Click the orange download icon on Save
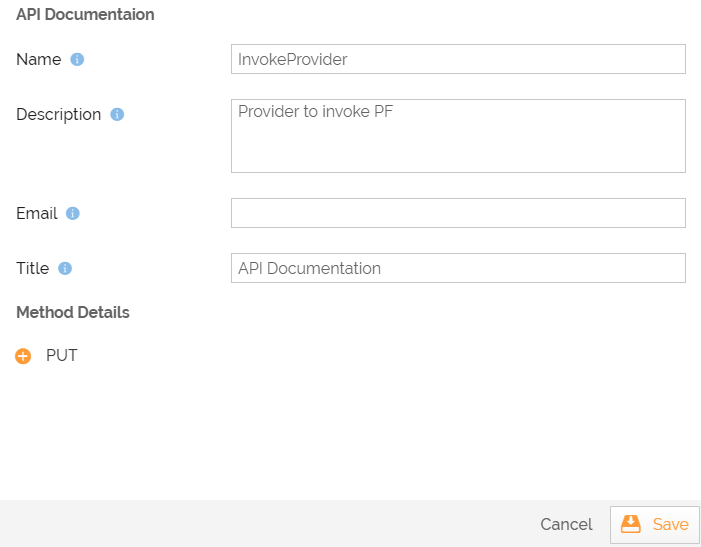This screenshot has height=547, width=701. point(630,525)
